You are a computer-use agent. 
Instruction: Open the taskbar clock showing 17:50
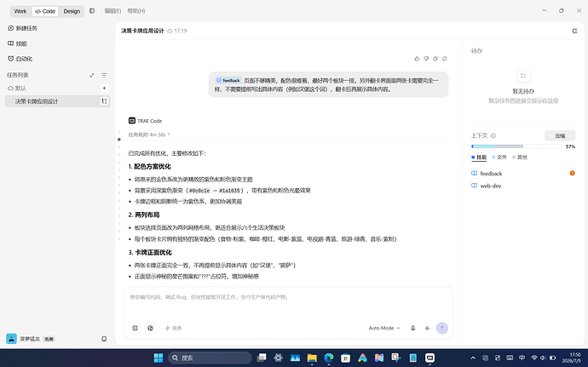(x=574, y=358)
